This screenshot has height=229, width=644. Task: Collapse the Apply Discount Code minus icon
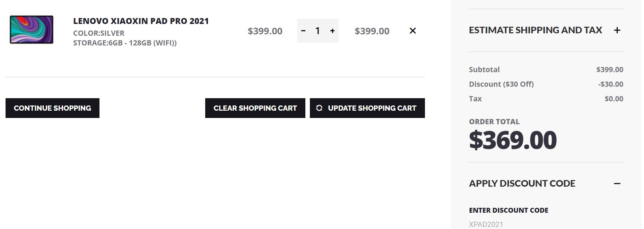coord(617,184)
